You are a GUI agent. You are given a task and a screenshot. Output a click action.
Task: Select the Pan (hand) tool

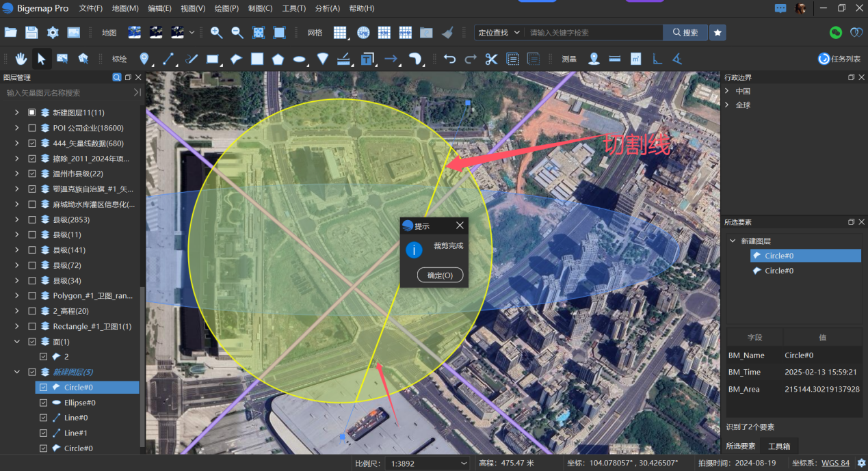[23, 59]
